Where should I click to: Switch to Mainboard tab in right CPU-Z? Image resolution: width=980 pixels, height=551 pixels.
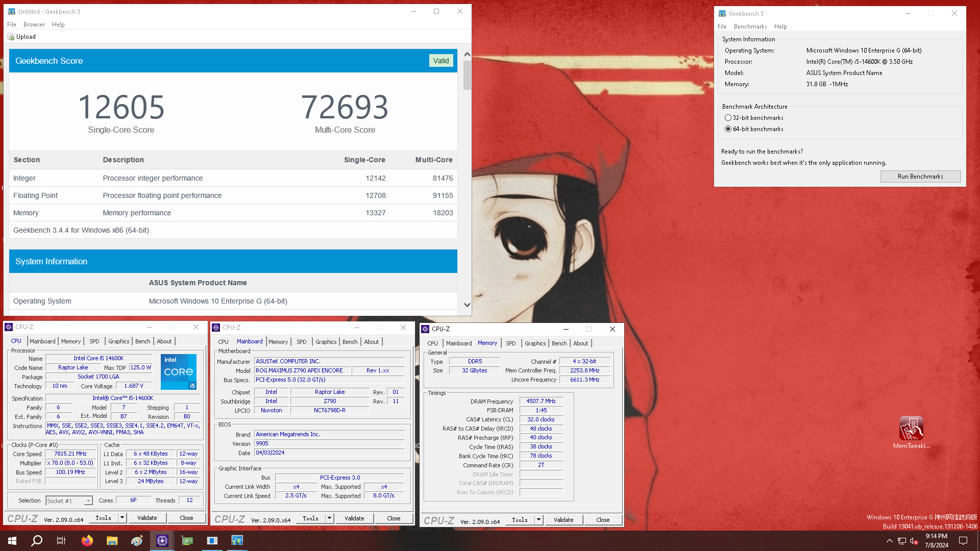pos(459,343)
